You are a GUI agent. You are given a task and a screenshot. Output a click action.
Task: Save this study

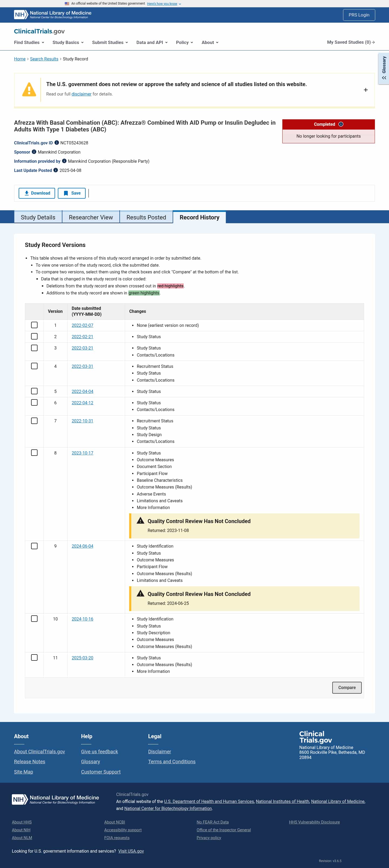pyautogui.click(x=72, y=193)
